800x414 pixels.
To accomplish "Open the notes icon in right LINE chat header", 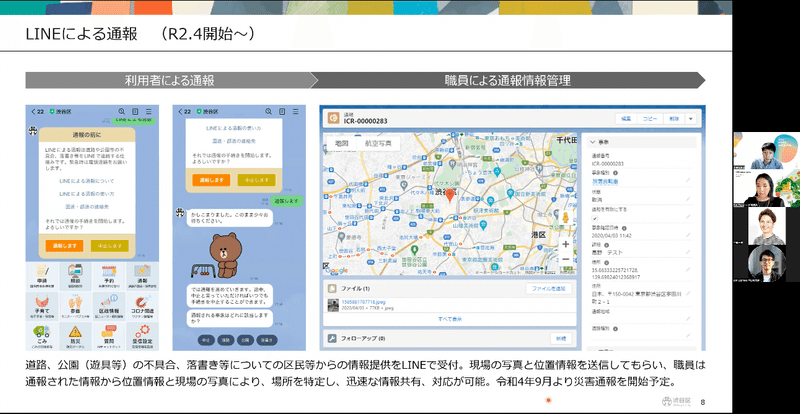I will pyautogui.click(x=282, y=111).
